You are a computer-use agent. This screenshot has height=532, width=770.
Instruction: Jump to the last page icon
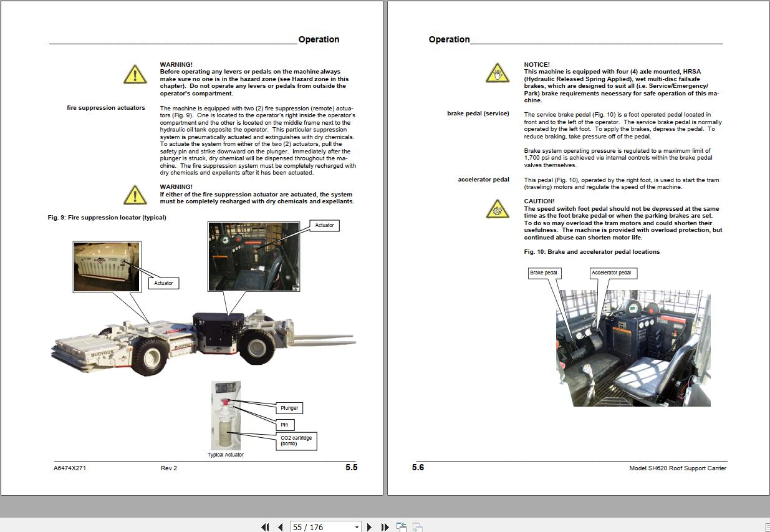pyautogui.click(x=385, y=527)
